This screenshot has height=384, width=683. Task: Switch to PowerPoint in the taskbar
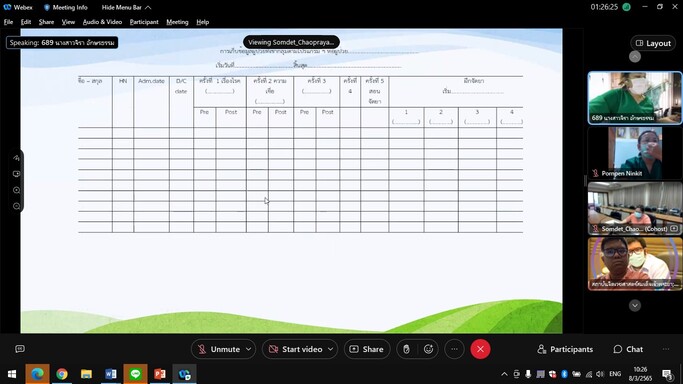coord(160,374)
